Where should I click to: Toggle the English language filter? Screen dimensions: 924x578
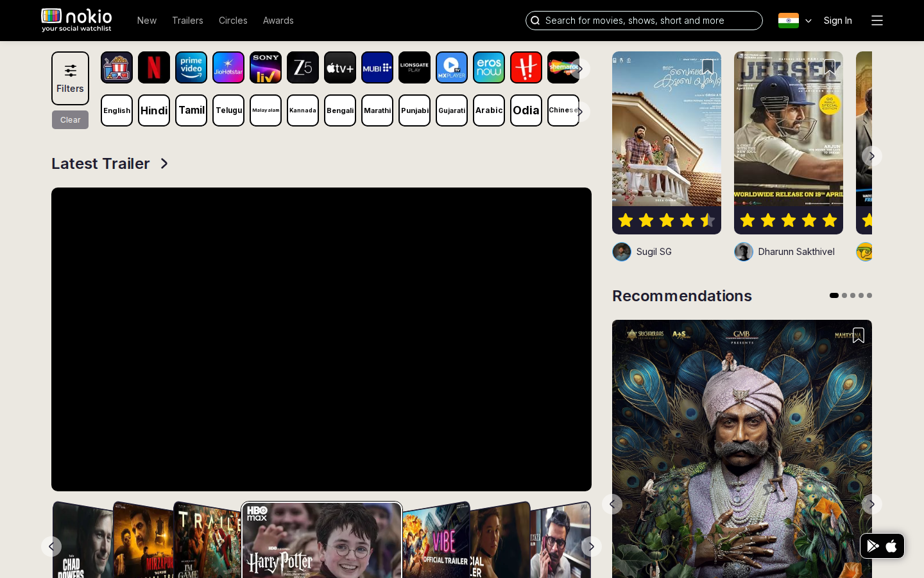point(117,110)
